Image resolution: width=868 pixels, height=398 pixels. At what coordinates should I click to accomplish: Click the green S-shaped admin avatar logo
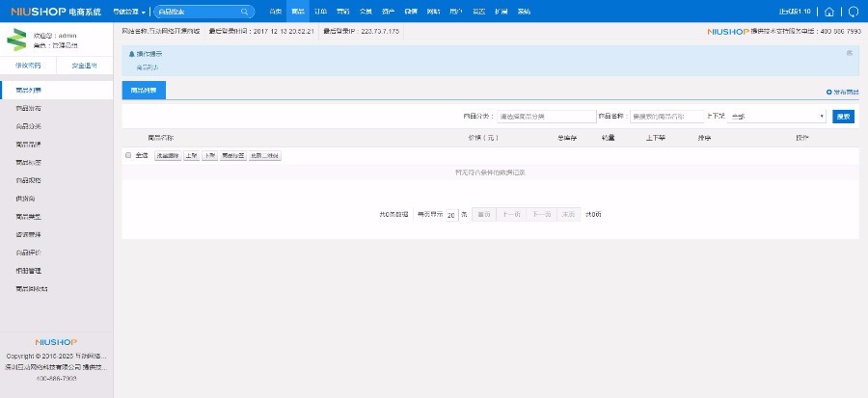point(16,40)
